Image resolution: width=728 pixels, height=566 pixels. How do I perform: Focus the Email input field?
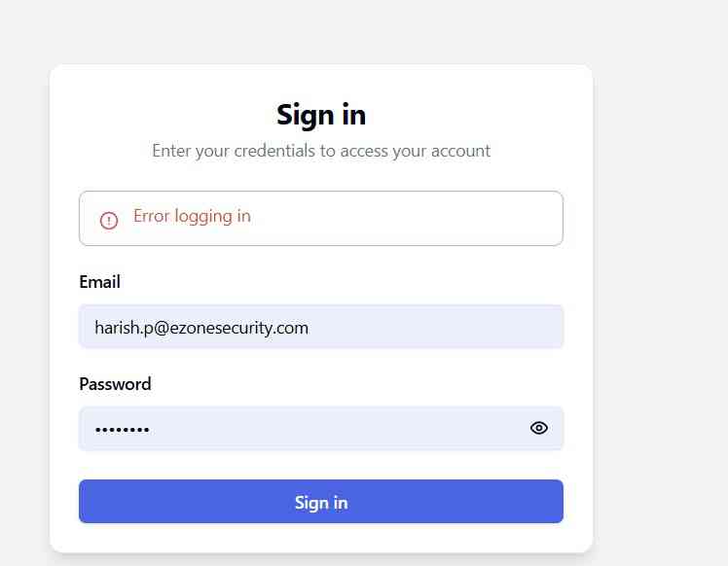click(x=321, y=327)
